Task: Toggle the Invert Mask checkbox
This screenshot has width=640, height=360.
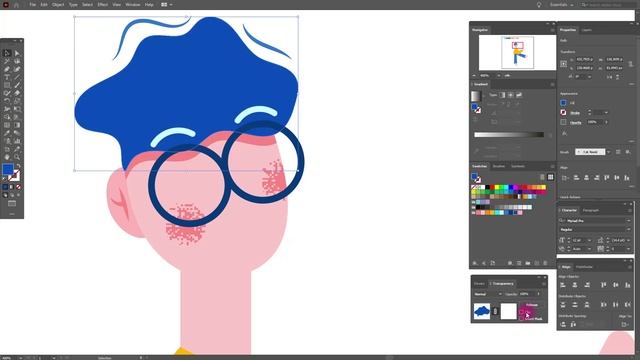Action: 522,318
